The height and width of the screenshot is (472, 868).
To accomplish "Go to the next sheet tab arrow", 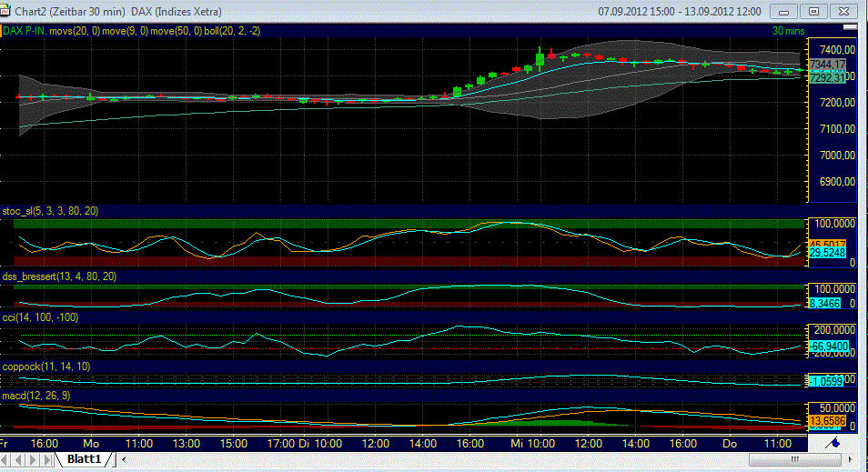I will 34,459.
